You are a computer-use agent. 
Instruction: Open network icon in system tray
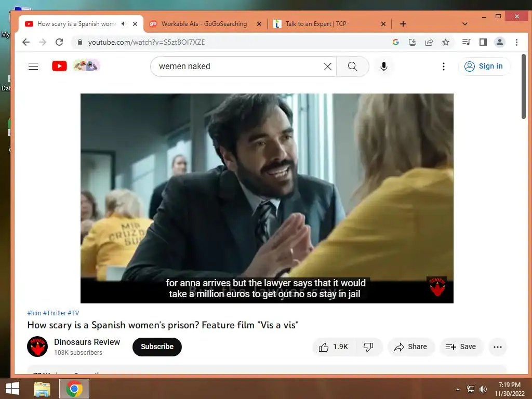click(x=471, y=389)
